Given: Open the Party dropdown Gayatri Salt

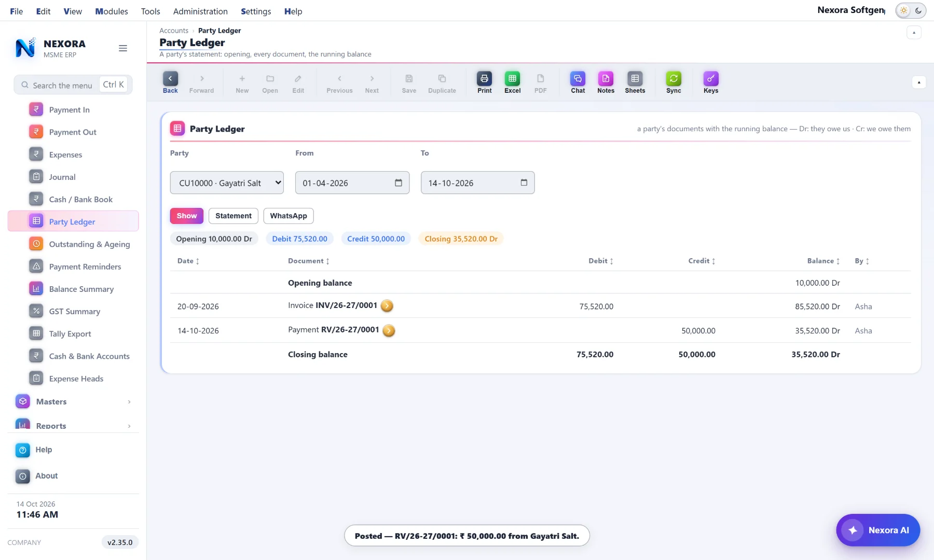Looking at the screenshot, I should (x=227, y=183).
